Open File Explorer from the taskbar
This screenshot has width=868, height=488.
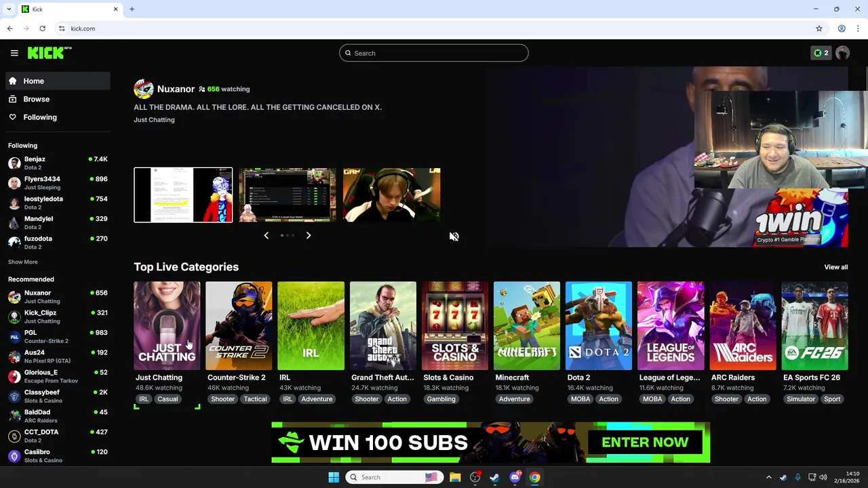(455, 477)
